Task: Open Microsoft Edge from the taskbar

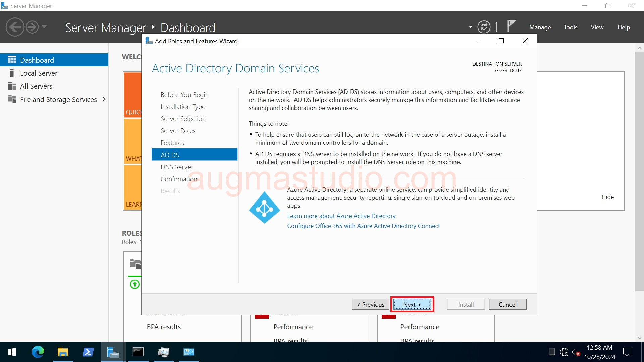Action: [38, 352]
